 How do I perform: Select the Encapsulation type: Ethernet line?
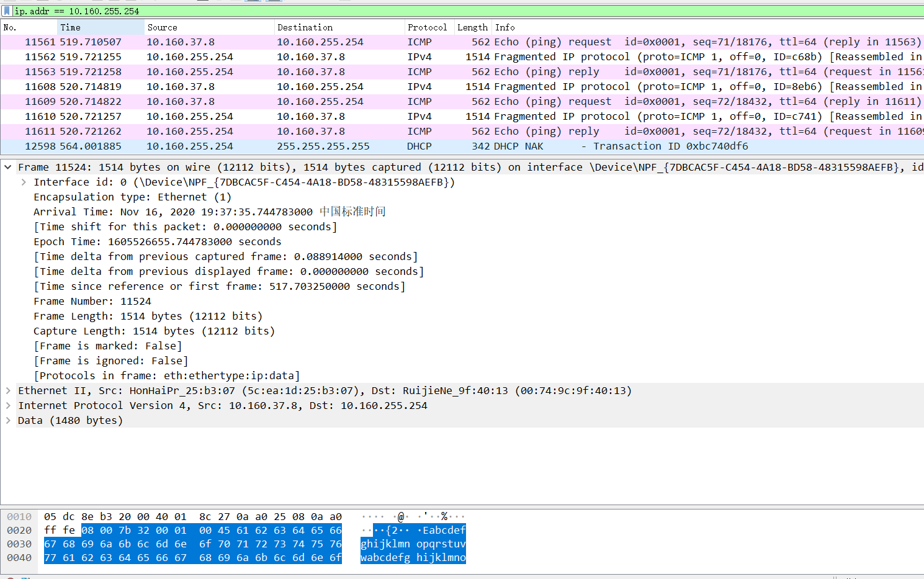point(132,197)
